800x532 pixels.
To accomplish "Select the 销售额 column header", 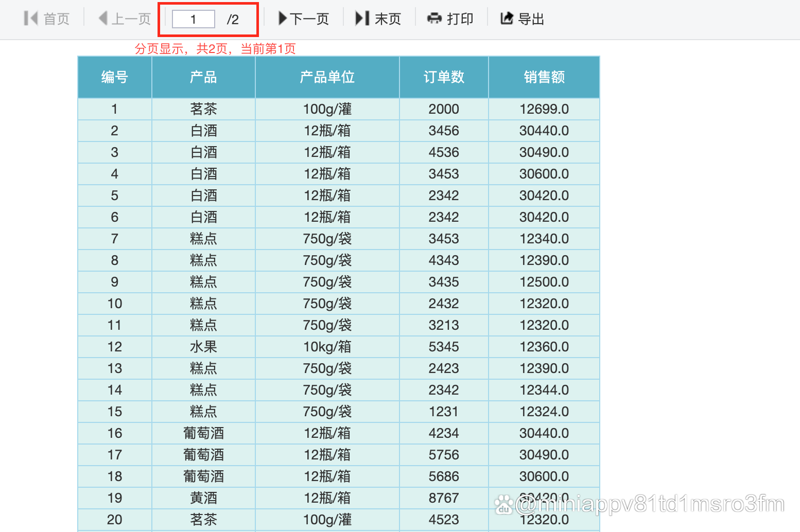I will click(x=544, y=77).
